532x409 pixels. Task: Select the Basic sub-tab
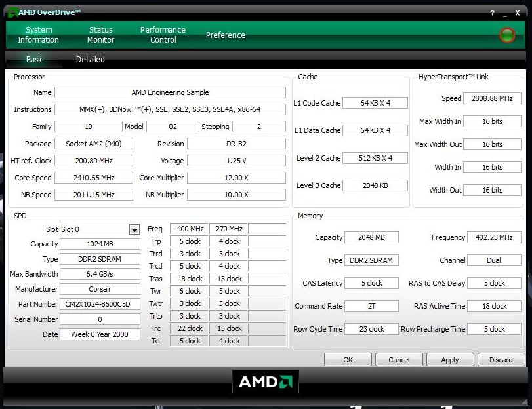pos(35,60)
